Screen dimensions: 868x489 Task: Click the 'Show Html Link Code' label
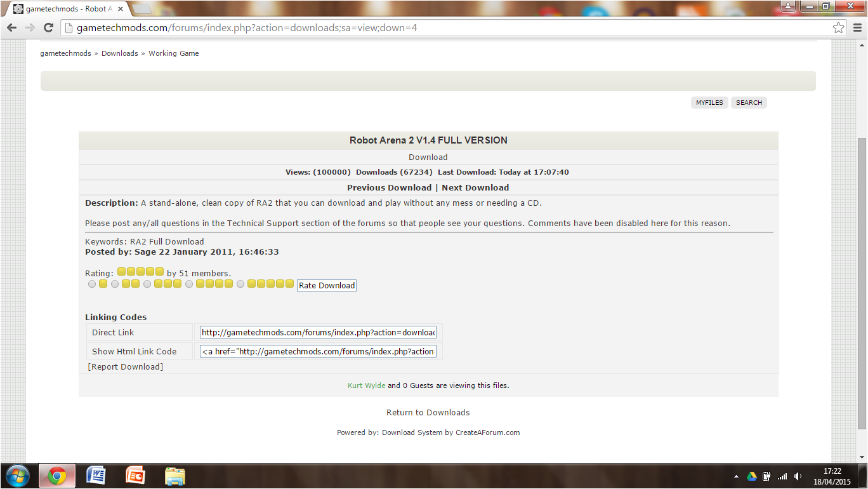[x=134, y=351]
